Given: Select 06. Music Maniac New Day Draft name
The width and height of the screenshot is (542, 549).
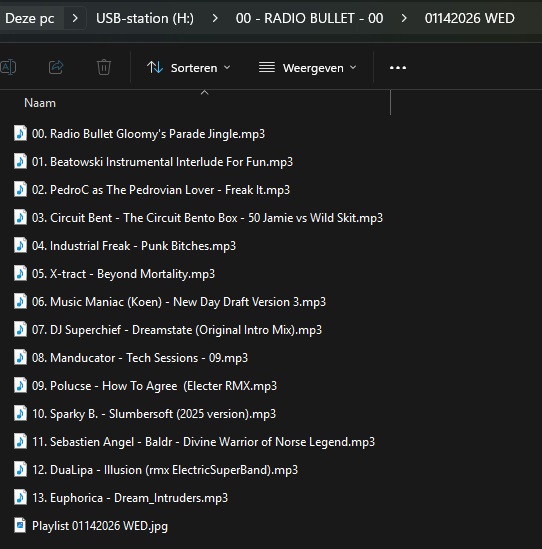Looking at the screenshot, I should pos(179,302).
